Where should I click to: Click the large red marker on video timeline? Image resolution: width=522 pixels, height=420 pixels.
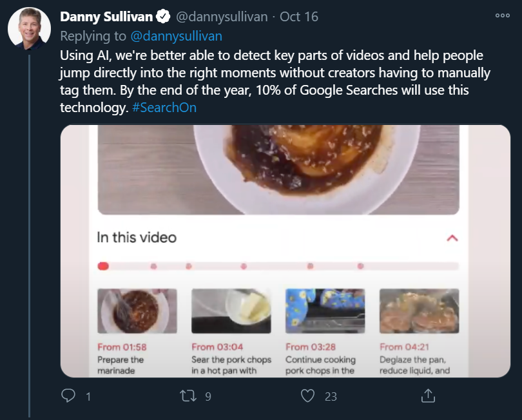[x=102, y=266]
